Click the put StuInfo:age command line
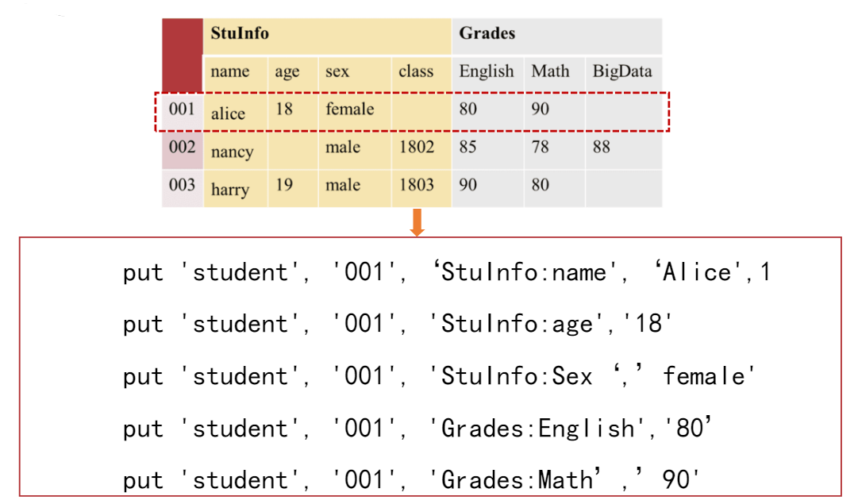Viewport: 858px width, 504px height. point(398,323)
